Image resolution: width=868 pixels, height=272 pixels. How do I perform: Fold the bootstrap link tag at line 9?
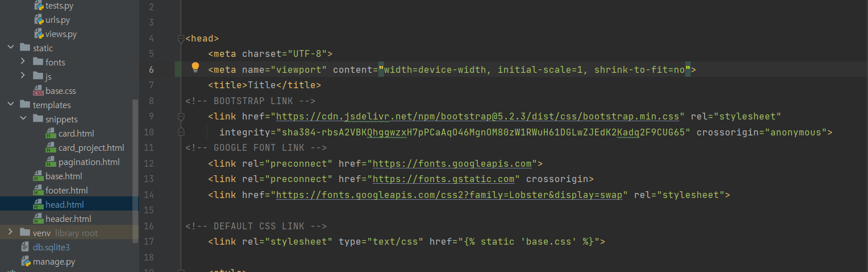181,117
